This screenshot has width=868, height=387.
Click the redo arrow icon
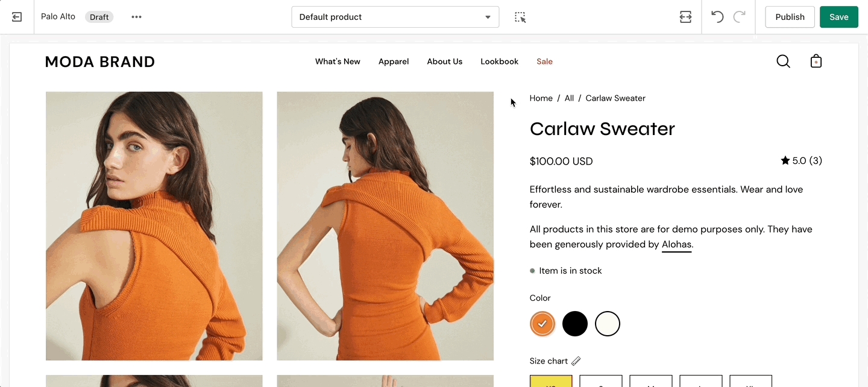[x=739, y=17]
